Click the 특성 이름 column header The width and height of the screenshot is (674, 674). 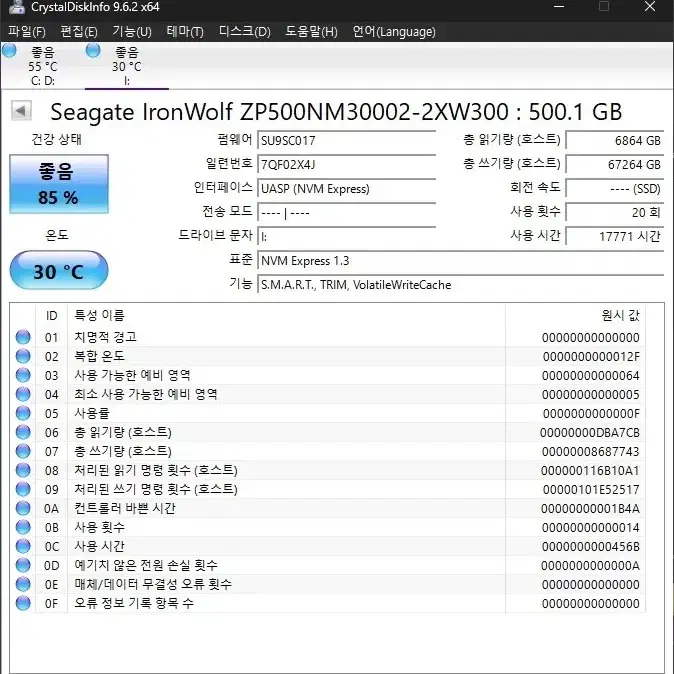pyautogui.click(x=286, y=316)
